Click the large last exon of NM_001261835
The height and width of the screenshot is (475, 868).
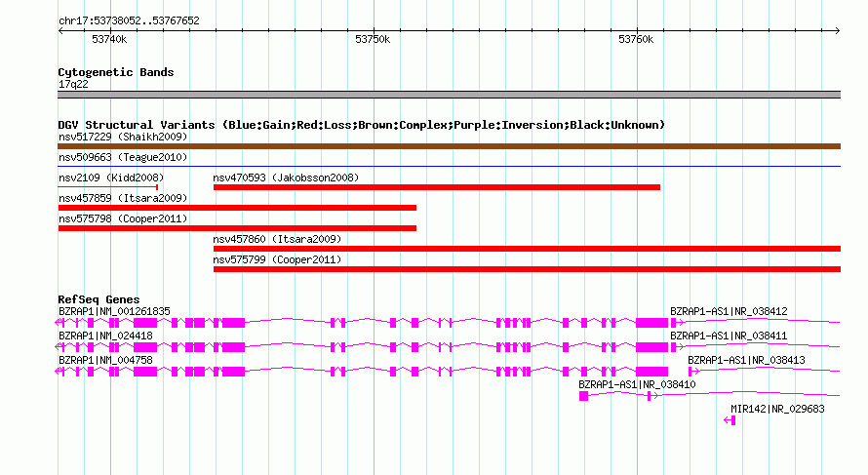tap(651, 323)
